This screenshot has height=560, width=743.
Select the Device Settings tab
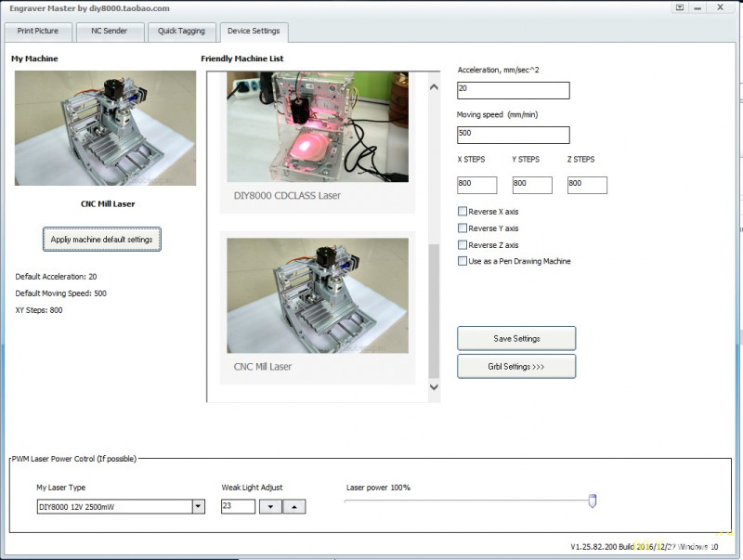click(254, 32)
